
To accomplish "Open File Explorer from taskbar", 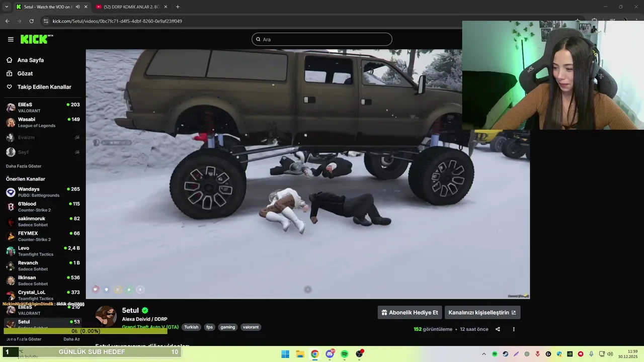I will click(300, 354).
